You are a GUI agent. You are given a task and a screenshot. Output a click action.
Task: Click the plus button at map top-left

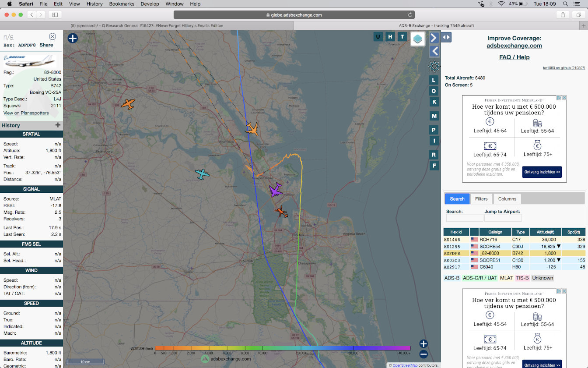click(73, 38)
